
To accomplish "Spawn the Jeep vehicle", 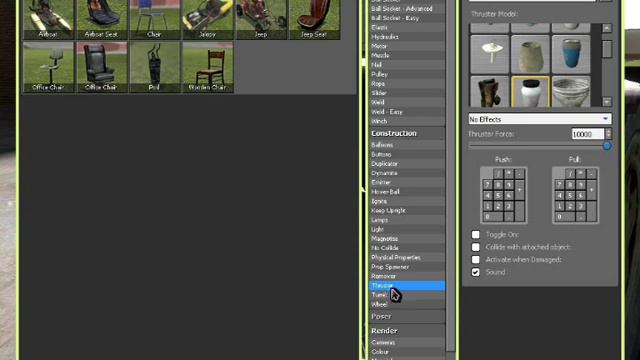I will [261, 20].
